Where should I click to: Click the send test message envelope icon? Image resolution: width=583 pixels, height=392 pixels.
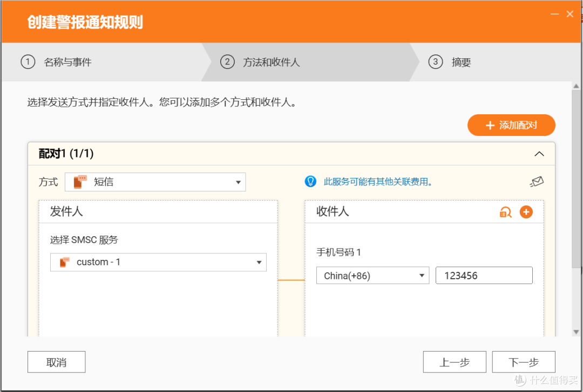coord(537,182)
